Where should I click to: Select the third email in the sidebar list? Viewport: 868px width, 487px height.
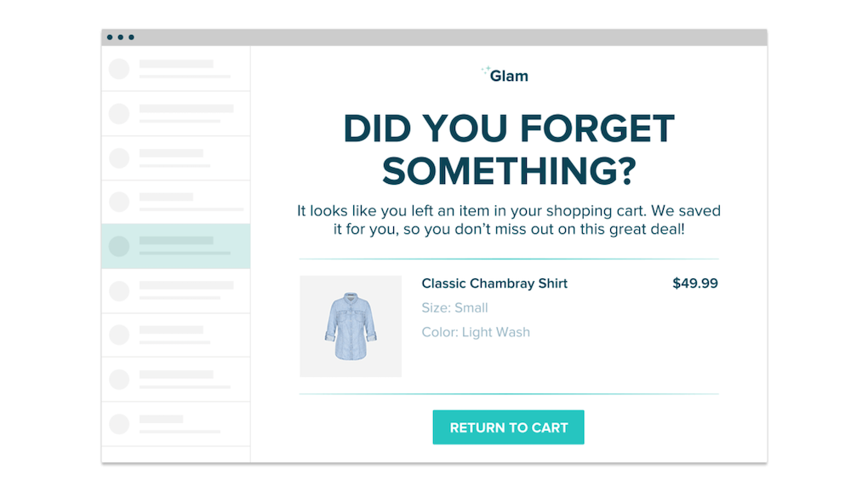click(176, 158)
